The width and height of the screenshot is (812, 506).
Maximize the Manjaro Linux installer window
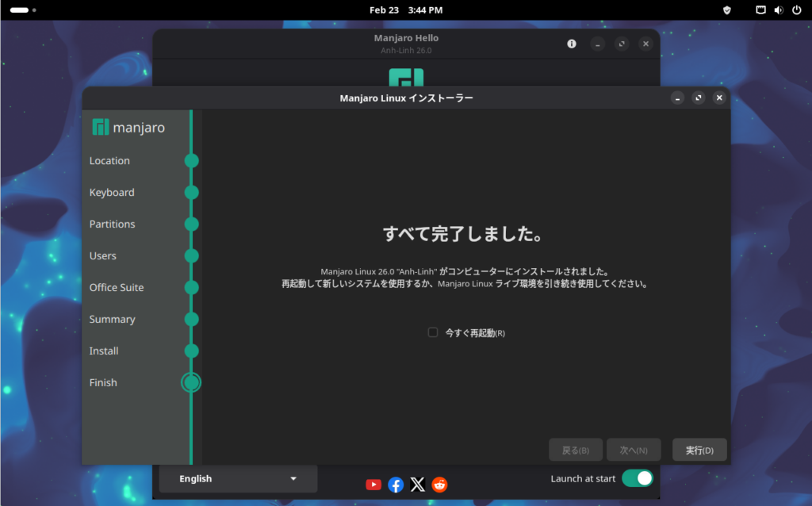coord(698,98)
